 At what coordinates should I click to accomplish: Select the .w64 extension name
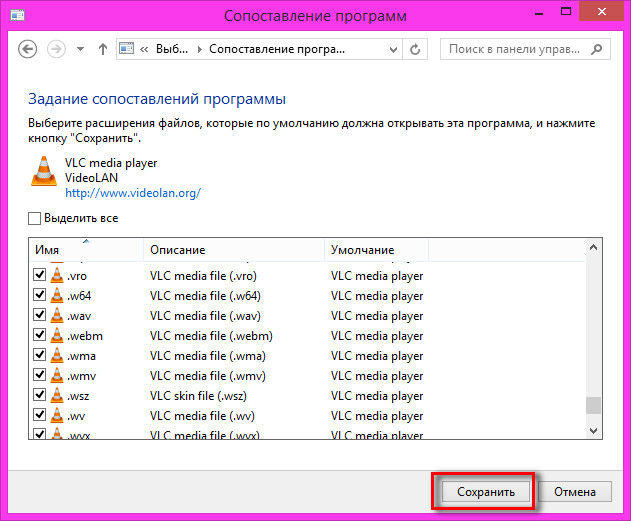pos(79,296)
